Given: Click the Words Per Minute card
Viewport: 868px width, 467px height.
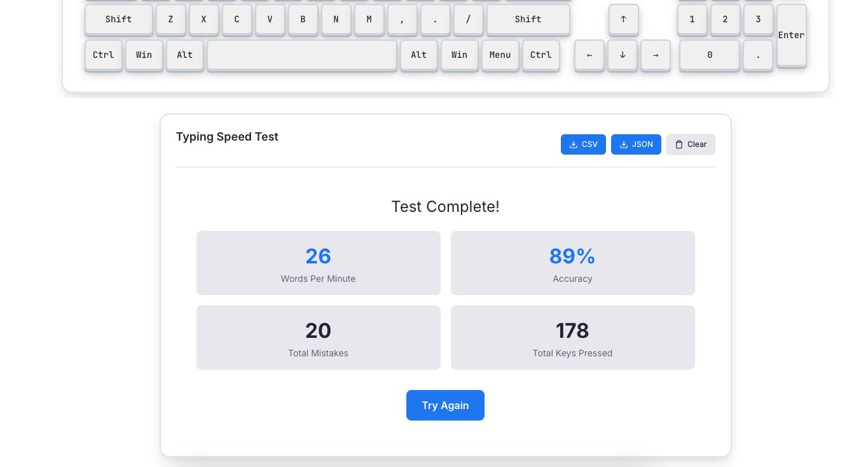Looking at the screenshot, I should pyautogui.click(x=318, y=263).
